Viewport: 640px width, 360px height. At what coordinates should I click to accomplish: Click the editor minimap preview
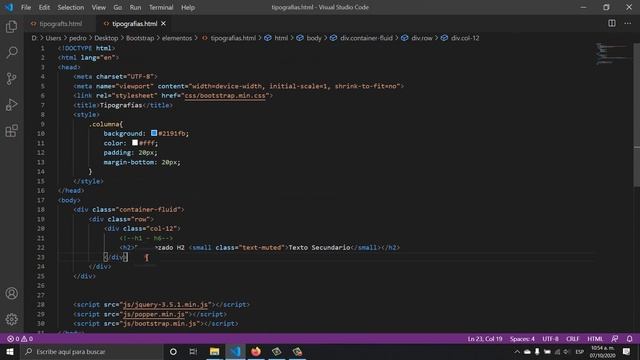pos(612,54)
